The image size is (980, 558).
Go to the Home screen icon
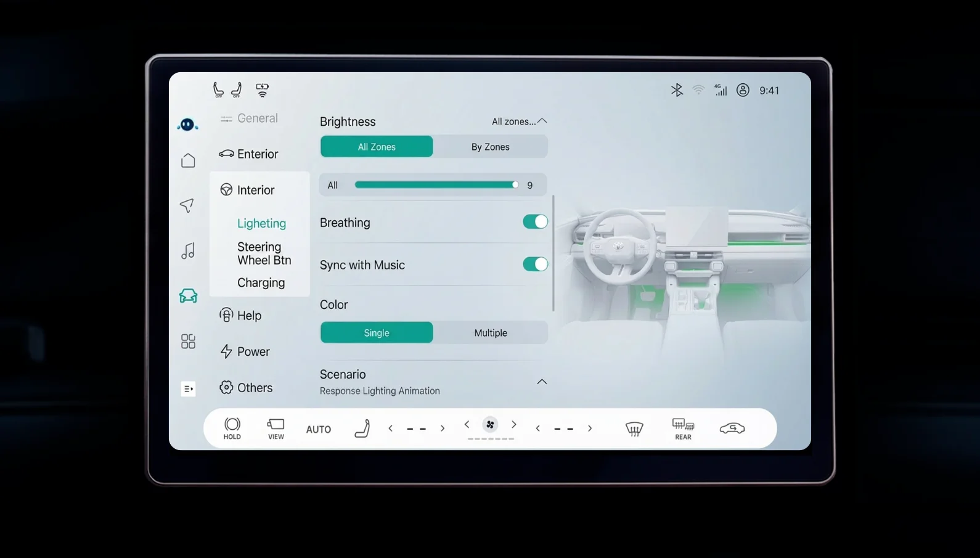tap(188, 160)
